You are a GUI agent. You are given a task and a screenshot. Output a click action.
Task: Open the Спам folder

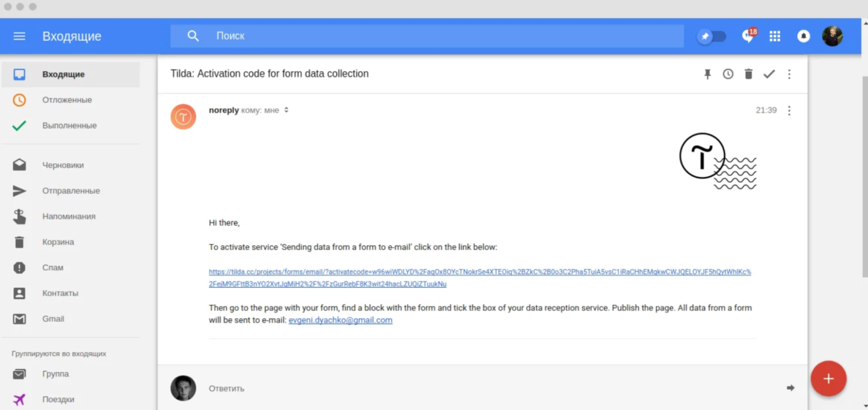coord(53,267)
